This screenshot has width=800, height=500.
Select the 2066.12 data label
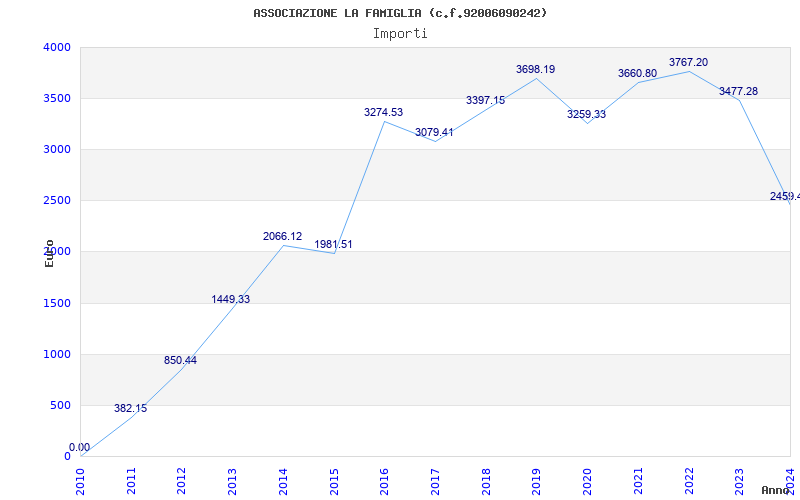(x=282, y=236)
